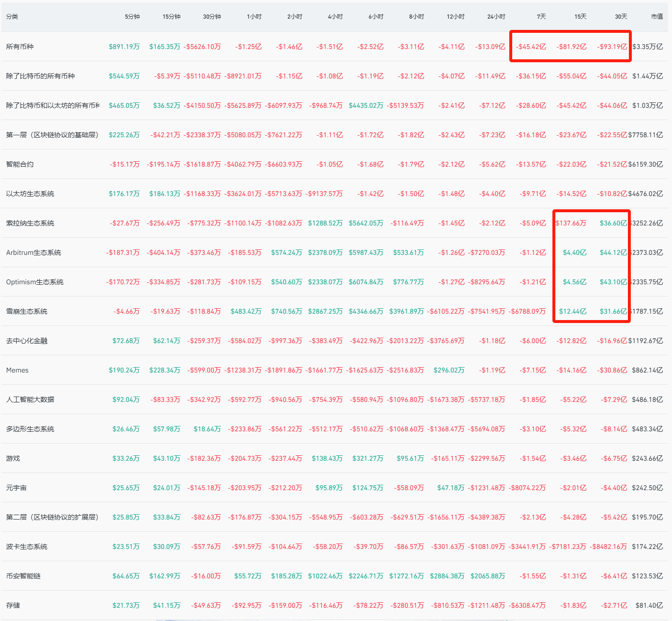Click the $3.35万亿 market cap value

(647, 47)
